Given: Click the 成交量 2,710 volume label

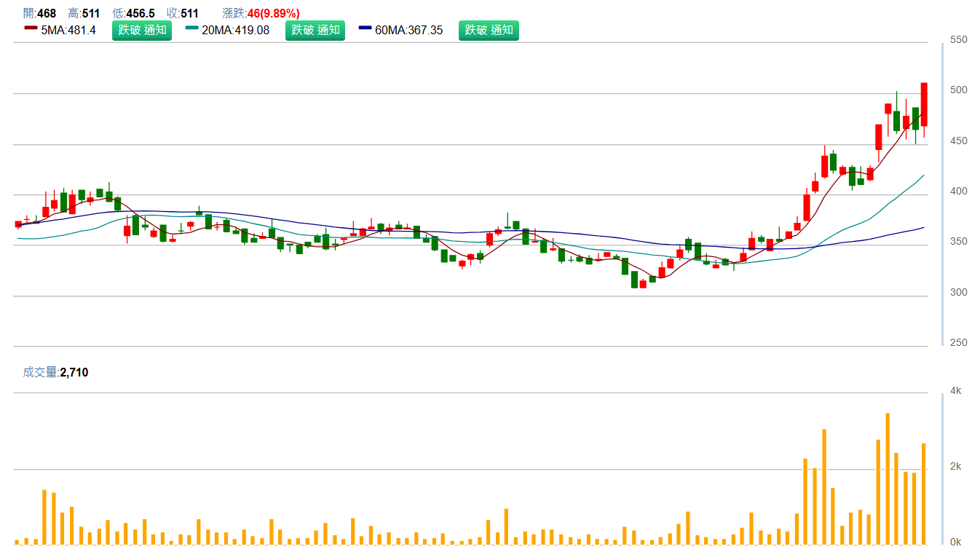Looking at the screenshot, I should click(x=56, y=372).
